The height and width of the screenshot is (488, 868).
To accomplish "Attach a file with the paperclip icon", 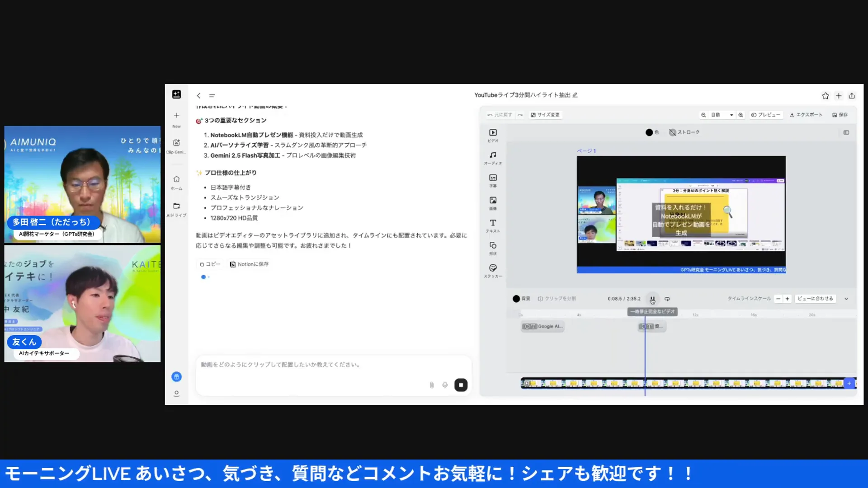I will 432,385.
